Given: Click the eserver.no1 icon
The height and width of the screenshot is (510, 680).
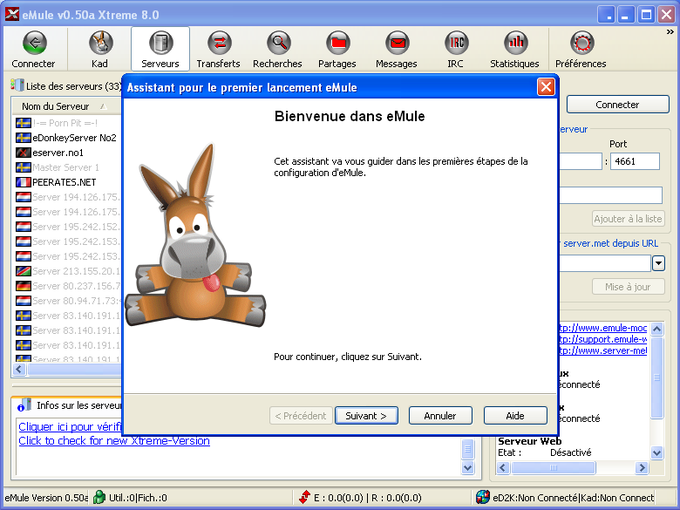Looking at the screenshot, I should click(x=23, y=153).
